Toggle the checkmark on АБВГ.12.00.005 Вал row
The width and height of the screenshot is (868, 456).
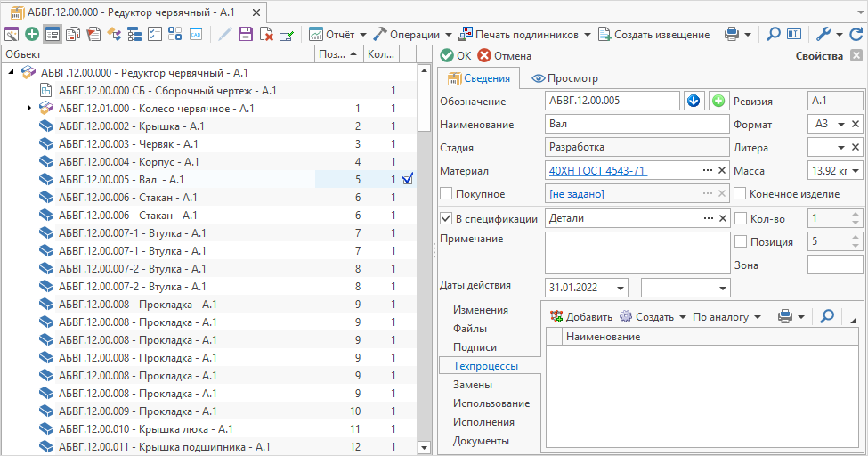[x=408, y=179]
